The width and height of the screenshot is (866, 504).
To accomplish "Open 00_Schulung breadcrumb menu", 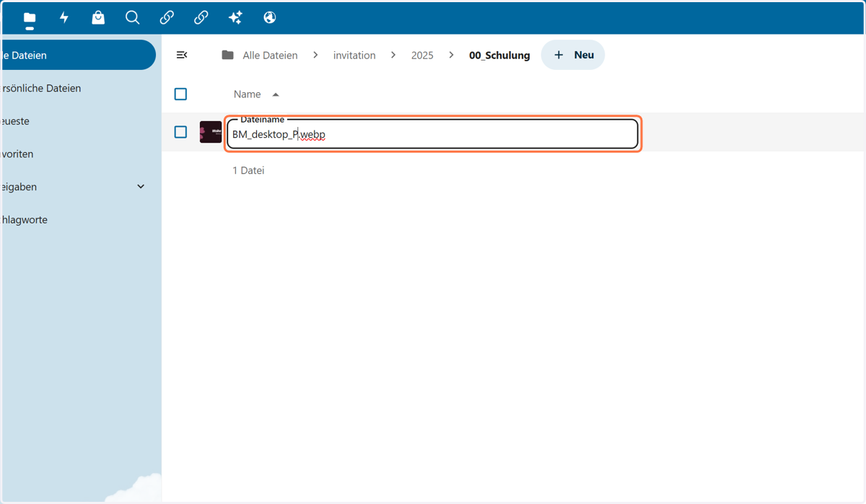I will [x=499, y=55].
